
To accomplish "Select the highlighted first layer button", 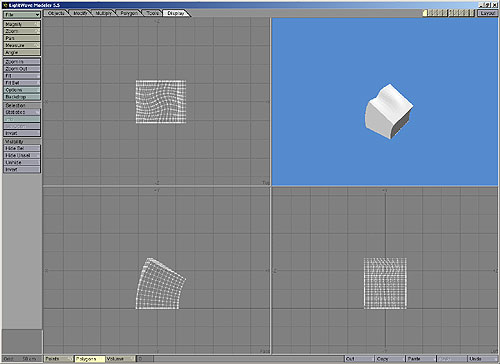I will [x=425, y=13].
